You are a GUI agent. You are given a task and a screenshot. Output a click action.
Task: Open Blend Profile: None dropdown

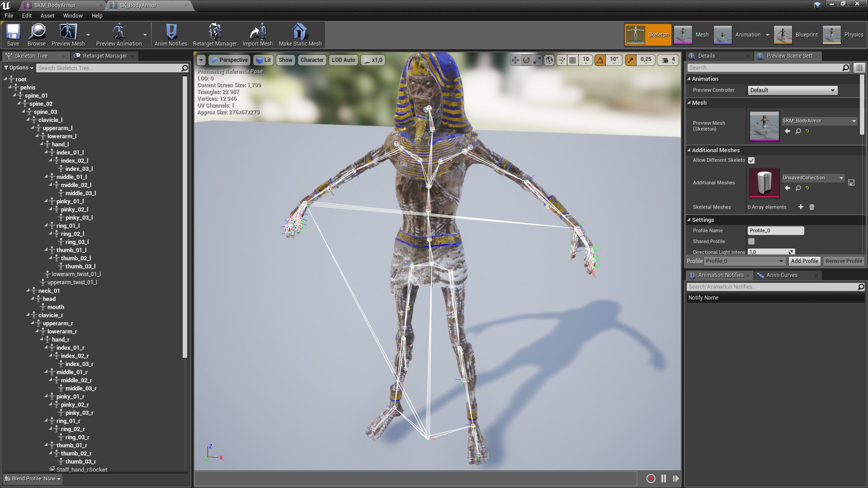tap(33, 479)
